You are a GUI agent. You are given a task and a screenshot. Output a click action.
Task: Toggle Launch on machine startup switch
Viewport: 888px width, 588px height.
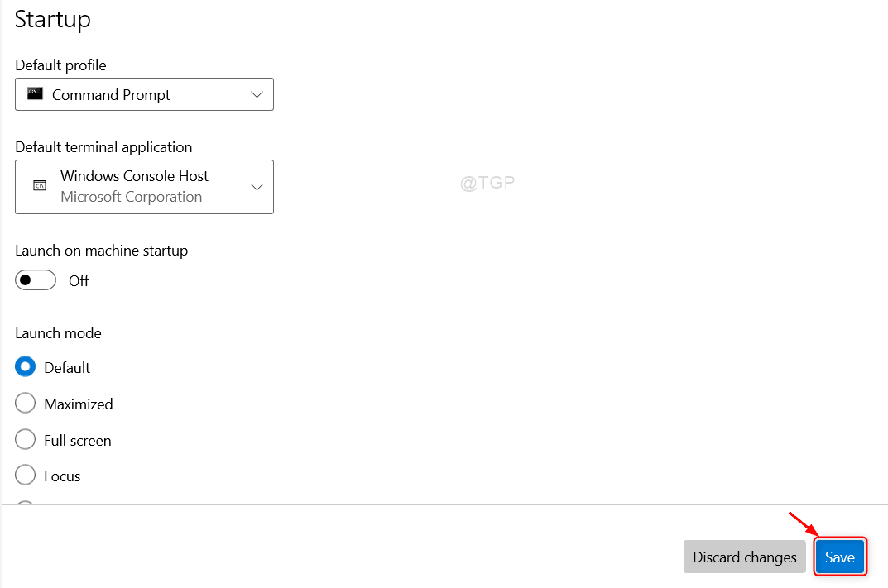pyautogui.click(x=36, y=280)
